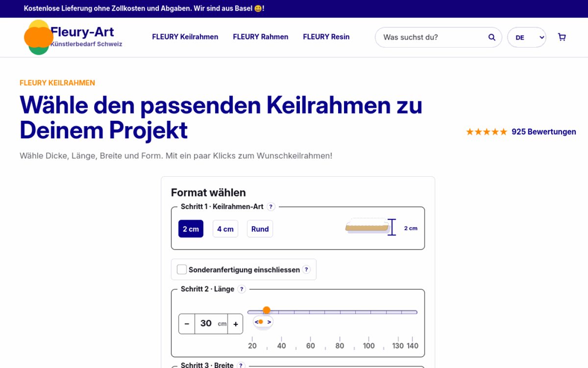The width and height of the screenshot is (588, 368).
Task: Select the 4 cm frame thickness option
Action: tap(225, 229)
